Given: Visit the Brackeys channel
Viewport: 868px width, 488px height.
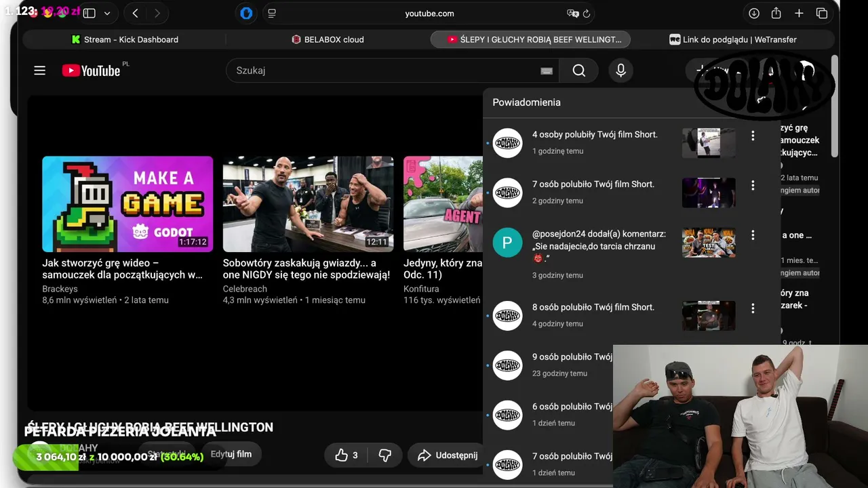Looking at the screenshot, I should [x=60, y=289].
